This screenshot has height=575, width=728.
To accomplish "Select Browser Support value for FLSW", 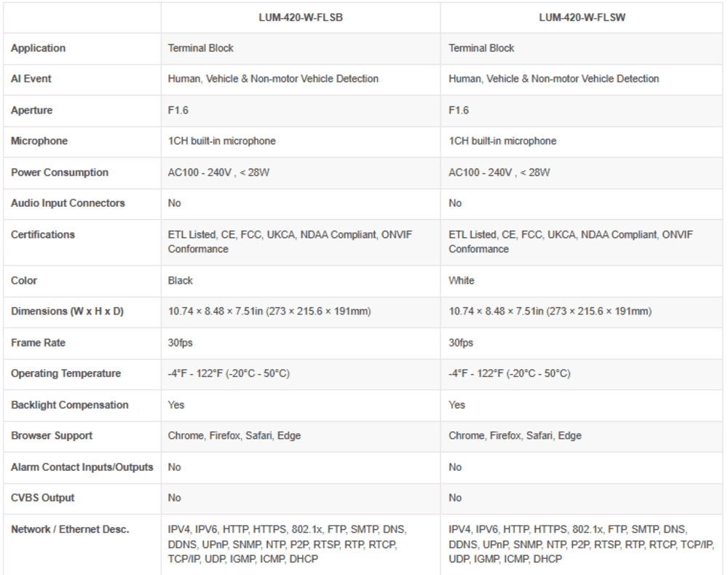I will (515, 436).
